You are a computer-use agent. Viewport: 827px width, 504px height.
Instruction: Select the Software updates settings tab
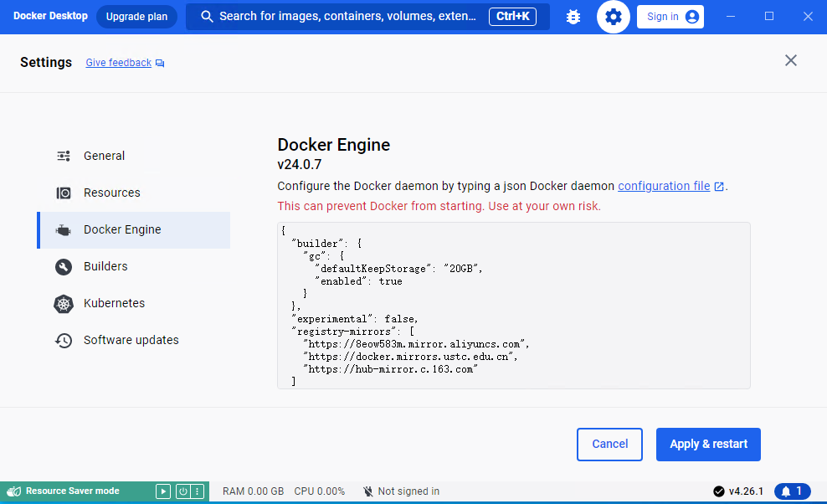click(133, 341)
